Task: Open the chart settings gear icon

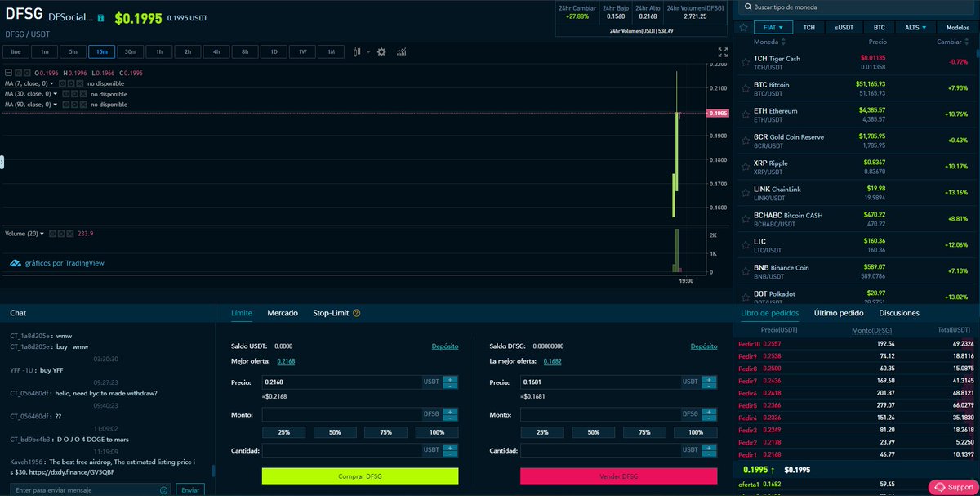Action: tap(381, 51)
